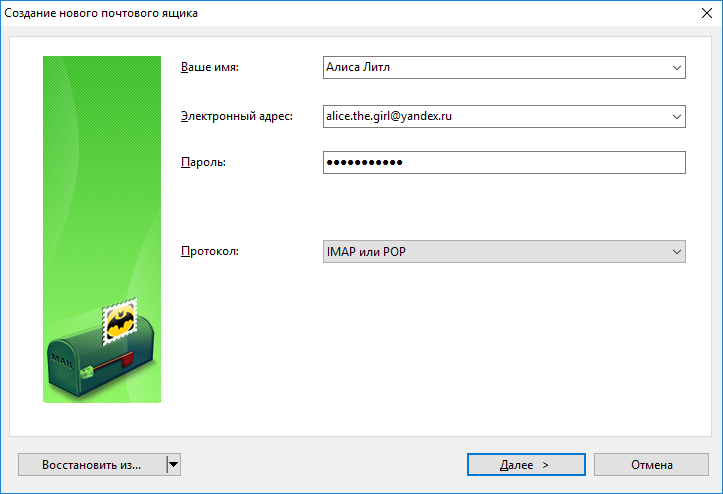The height and width of the screenshot is (494, 723).
Task: Open the Электронный адрес dropdown arrow
Action: click(676, 117)
